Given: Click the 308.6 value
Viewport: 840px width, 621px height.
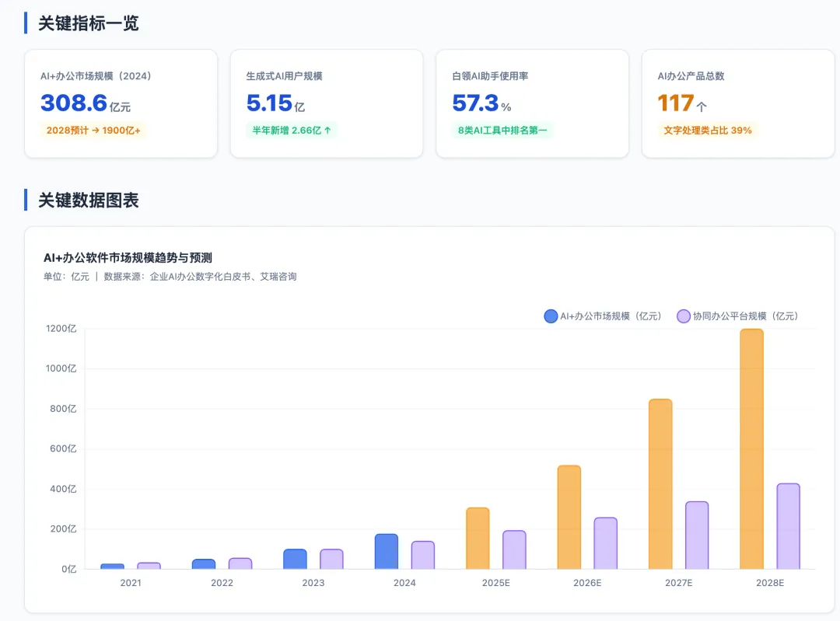Looking at the screenshot, I should point(74,103).
